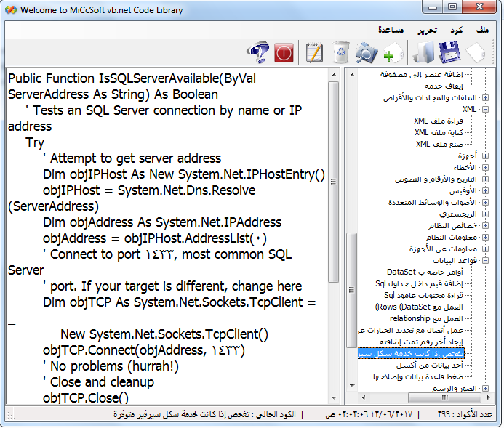
Task: Expand the الأصوات والوسائط المتعددة node
Action: tap(485, 202)
